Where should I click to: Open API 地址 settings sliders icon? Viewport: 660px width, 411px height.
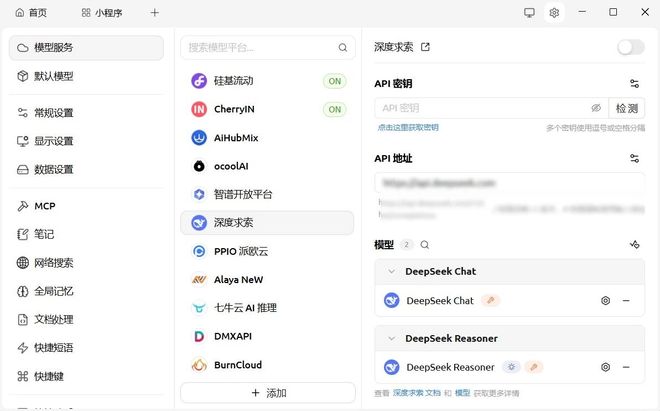click(x=634, y=158)
